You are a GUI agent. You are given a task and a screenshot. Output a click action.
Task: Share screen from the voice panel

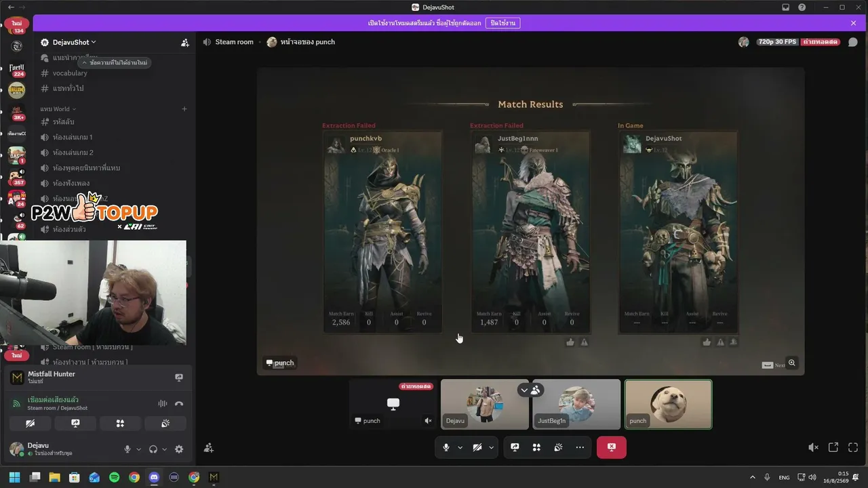point(75,424)
